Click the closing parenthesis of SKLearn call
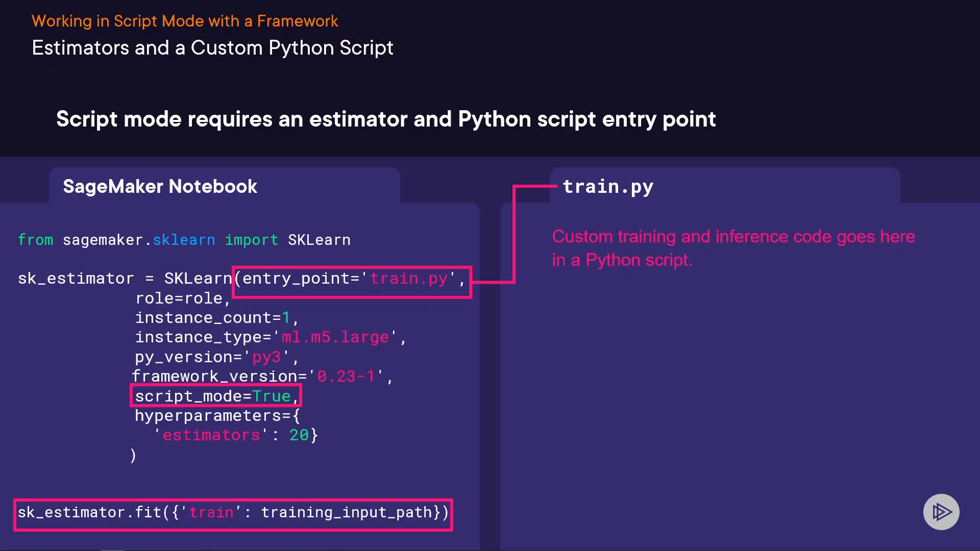 (x=133, y=455)
